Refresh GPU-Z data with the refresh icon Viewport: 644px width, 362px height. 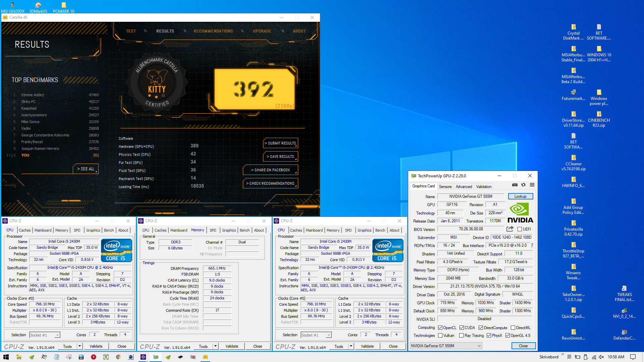coord(523,185)
